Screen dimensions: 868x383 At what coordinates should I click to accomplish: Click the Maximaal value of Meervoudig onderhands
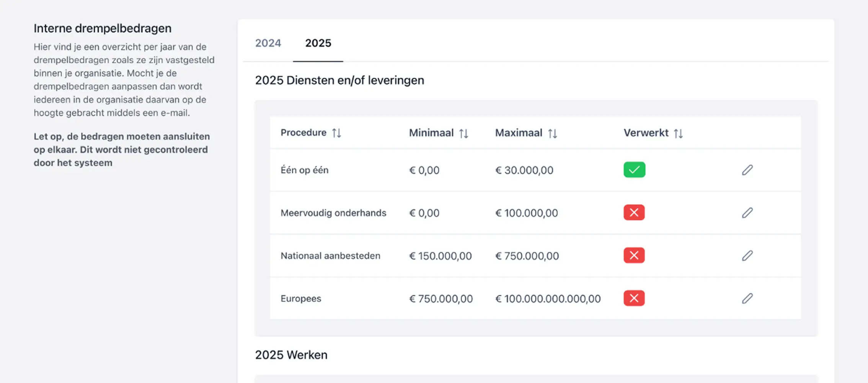[527, 213]
